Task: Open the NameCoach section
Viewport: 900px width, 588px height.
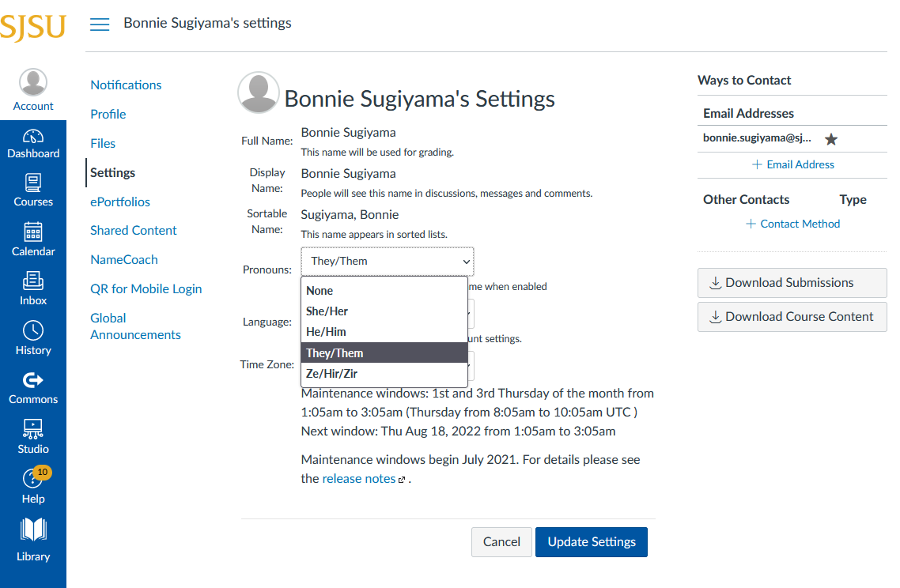Action: click(124, 259)
